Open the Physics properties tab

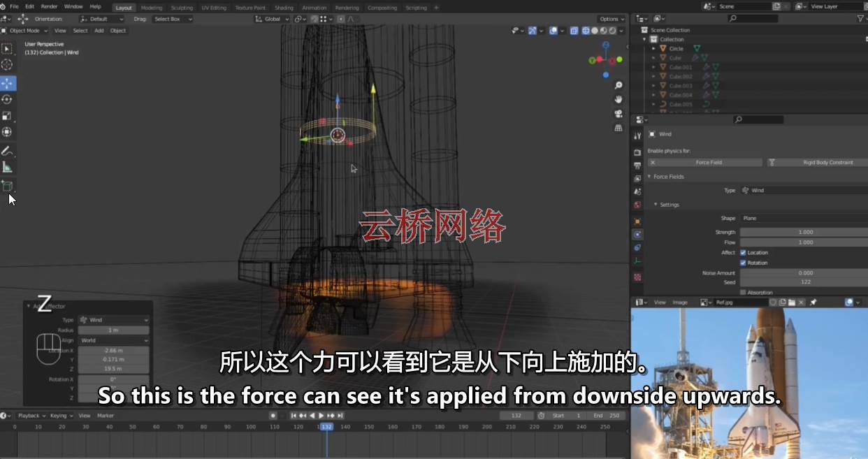[637, 234]
